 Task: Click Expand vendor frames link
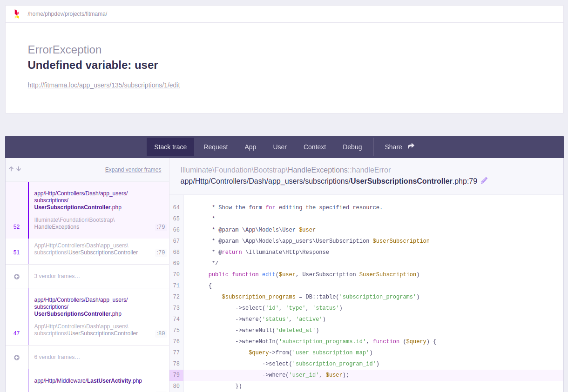(x=133, y=170)
